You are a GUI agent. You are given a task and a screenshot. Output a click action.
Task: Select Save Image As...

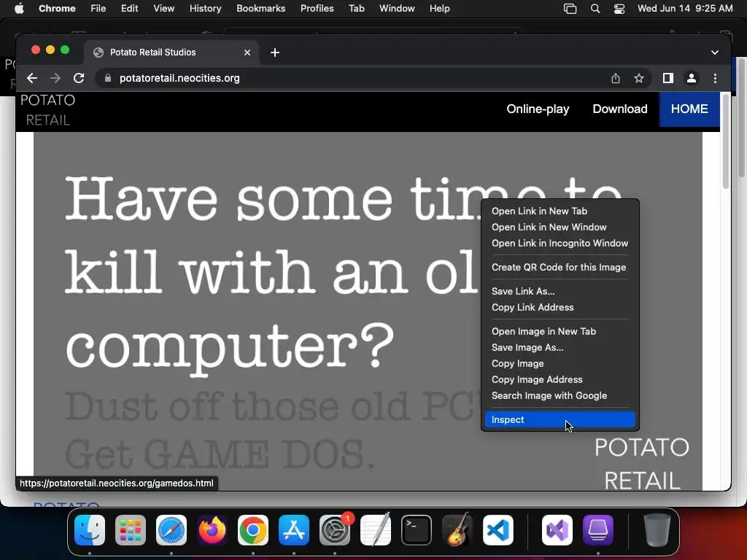point(560,348)
